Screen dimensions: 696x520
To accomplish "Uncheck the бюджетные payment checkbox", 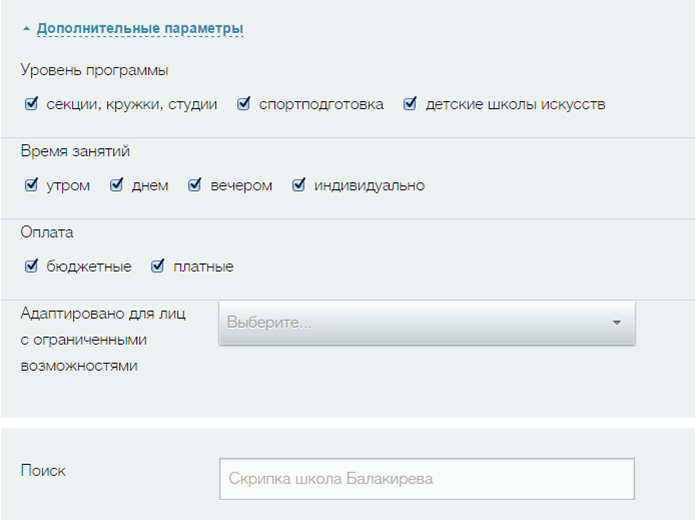I will pos(31,266).
